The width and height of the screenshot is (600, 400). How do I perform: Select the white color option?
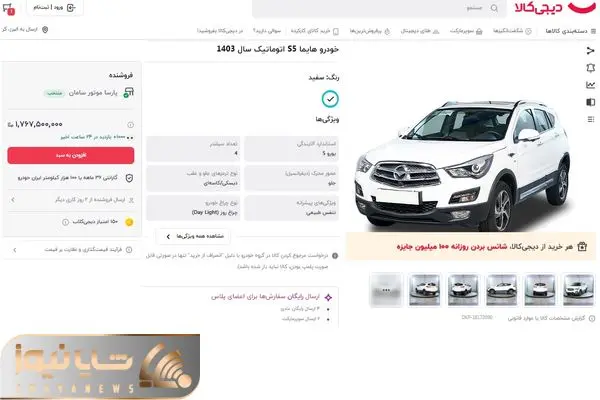pyautogui.click(x=330, y=99)
